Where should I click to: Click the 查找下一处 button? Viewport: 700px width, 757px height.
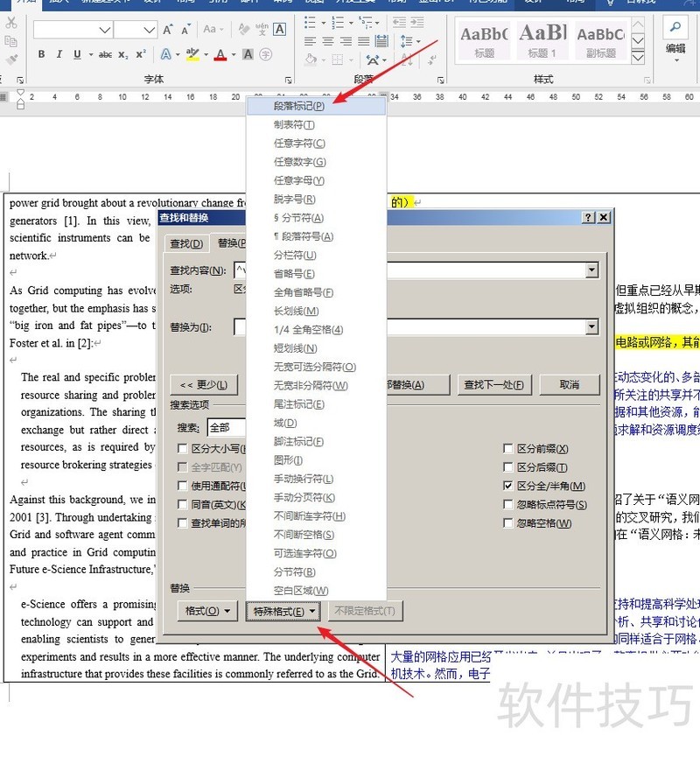point(494,385)
